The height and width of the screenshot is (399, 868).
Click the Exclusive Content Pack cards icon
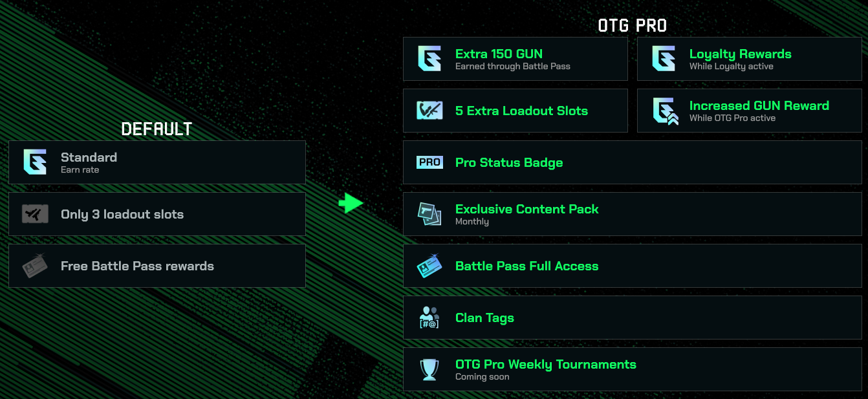point(429,214)
